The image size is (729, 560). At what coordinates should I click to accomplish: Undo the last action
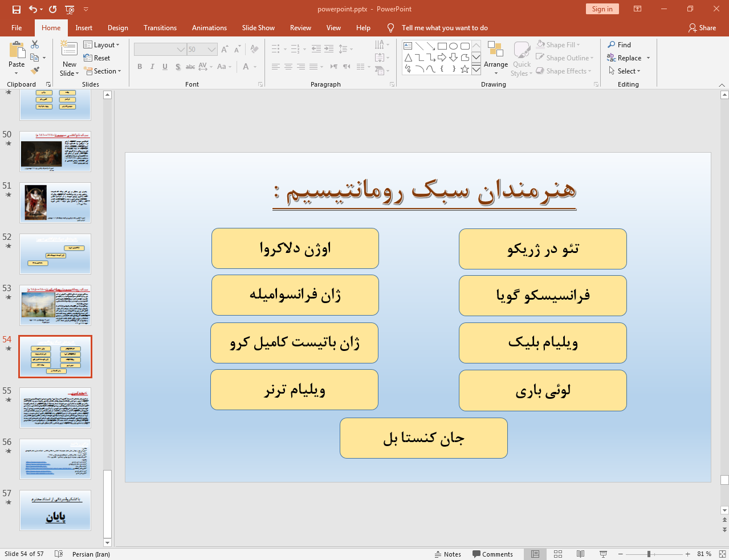click(33, 9)
